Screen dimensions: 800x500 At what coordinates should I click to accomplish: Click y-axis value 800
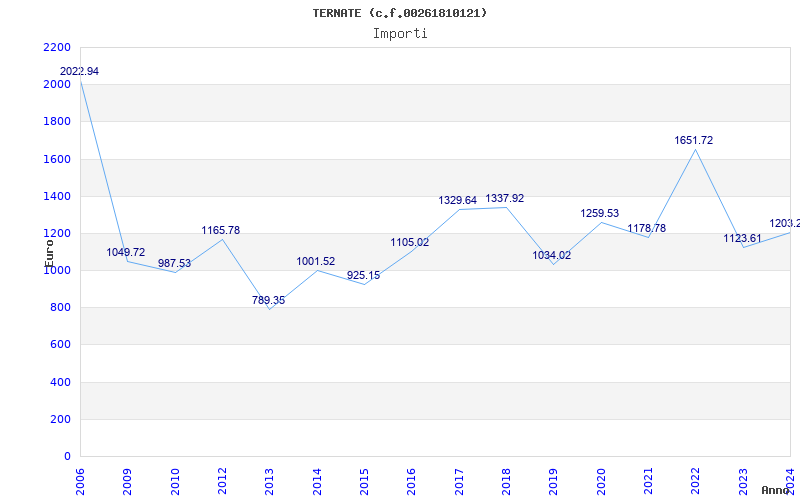point(60,308)
